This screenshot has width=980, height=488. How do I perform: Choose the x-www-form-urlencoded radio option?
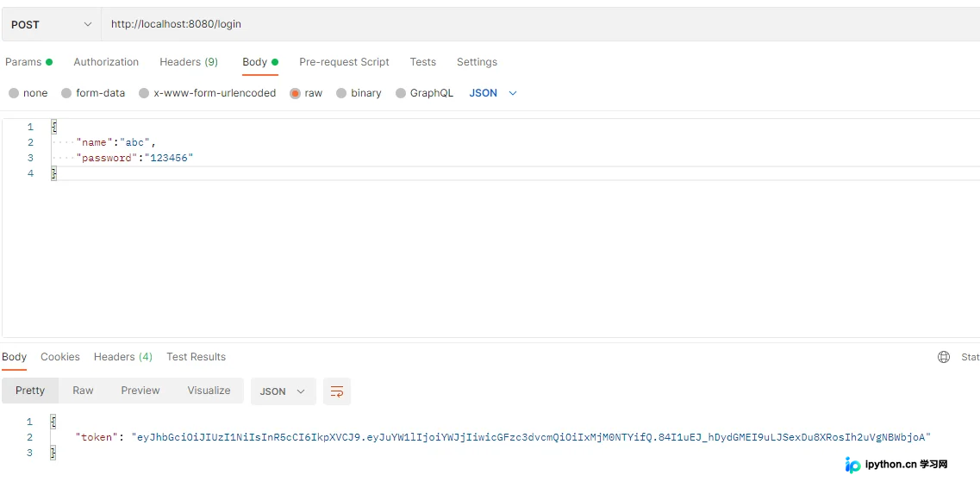(x=144, y=93)
